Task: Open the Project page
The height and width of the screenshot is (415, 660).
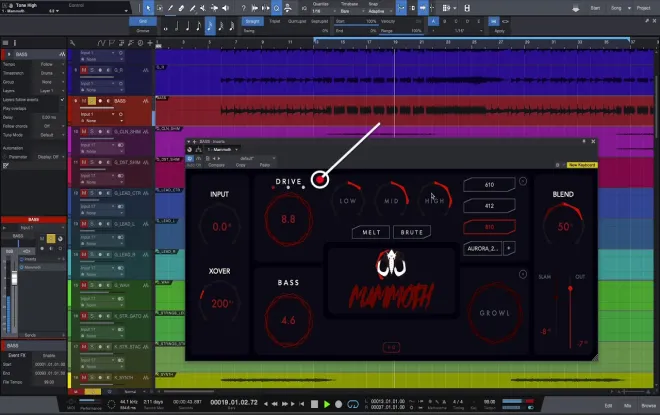Action: pos(643,8)
